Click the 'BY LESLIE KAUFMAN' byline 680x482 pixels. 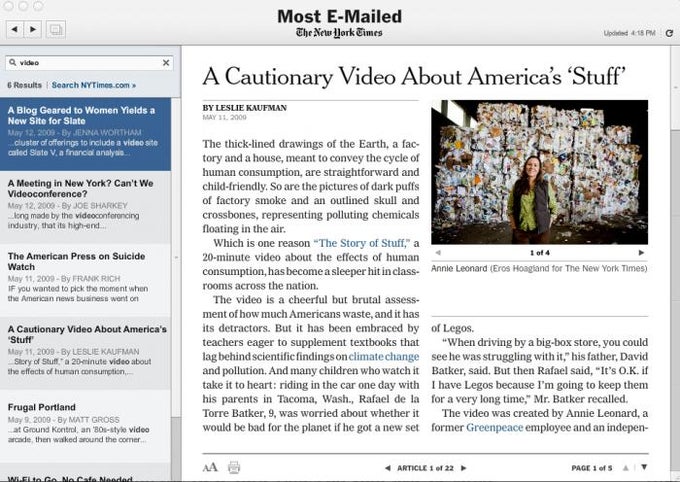pyautogui.click(x=245, y=108)
